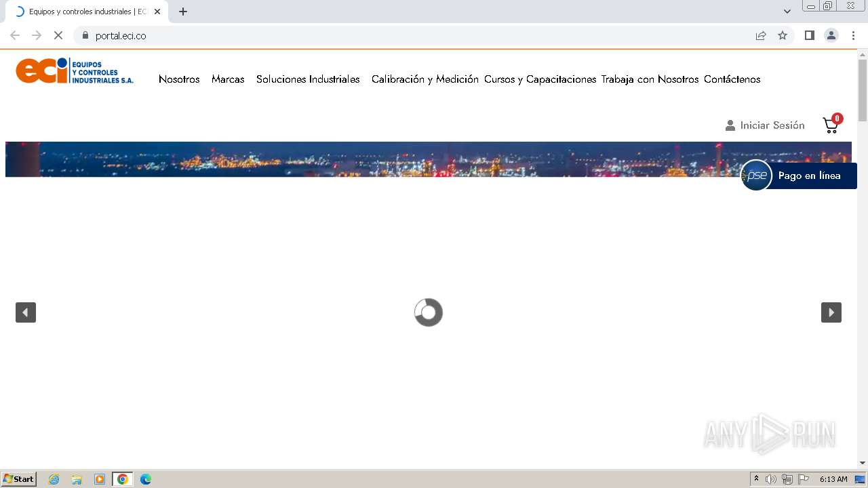Click scrollbar up arrow
868x488 pixels.
pyautogui.click(x=863, y=54)
